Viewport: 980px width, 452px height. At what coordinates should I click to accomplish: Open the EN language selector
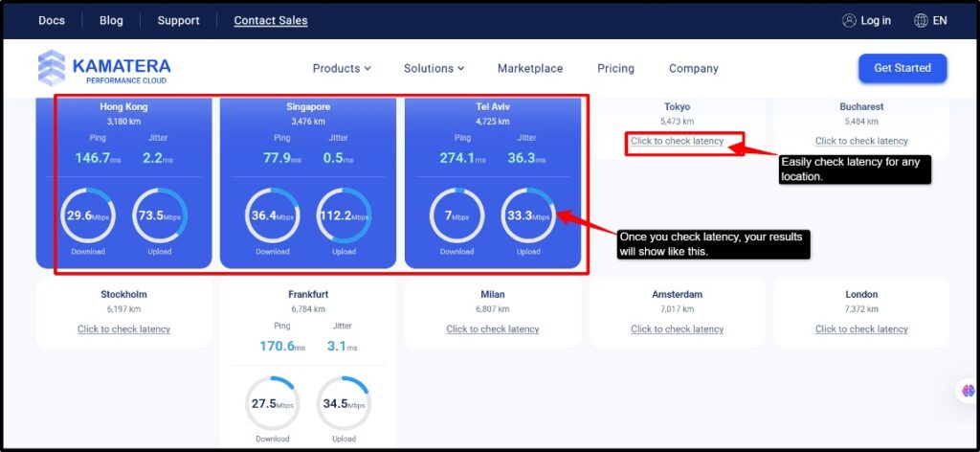(940, 21)
